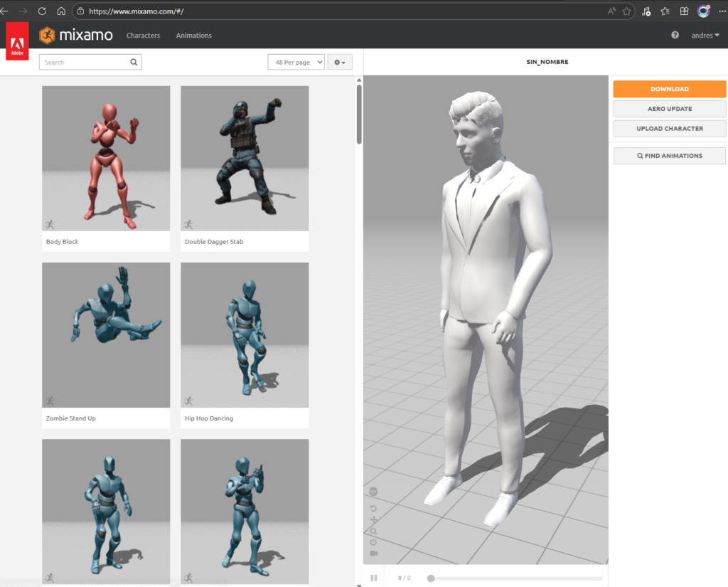Click the Upload Character button
The image size is (728, 587).
click(x=670, y=129)
